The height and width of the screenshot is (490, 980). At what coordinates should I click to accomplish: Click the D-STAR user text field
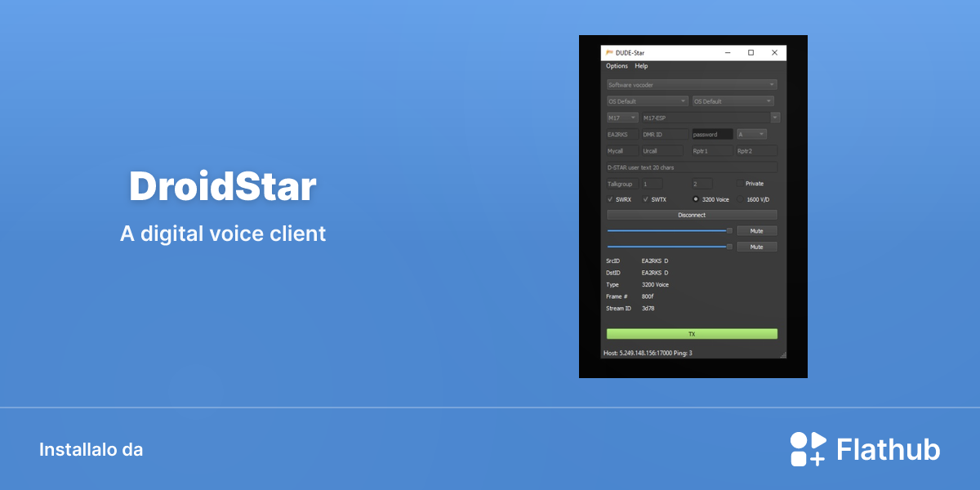pyautogui.click(x=692, y=167)
